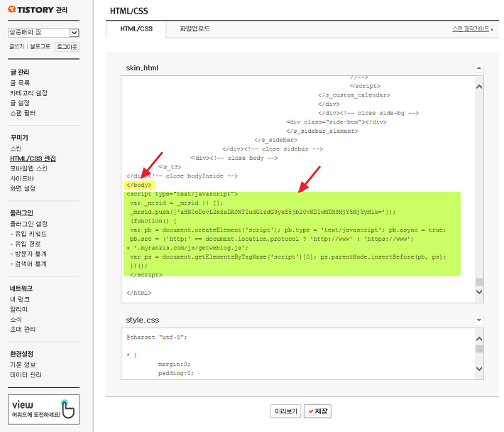Click style.css scrollbar down arrow
The image size is (504, 432).
[479, 369]
